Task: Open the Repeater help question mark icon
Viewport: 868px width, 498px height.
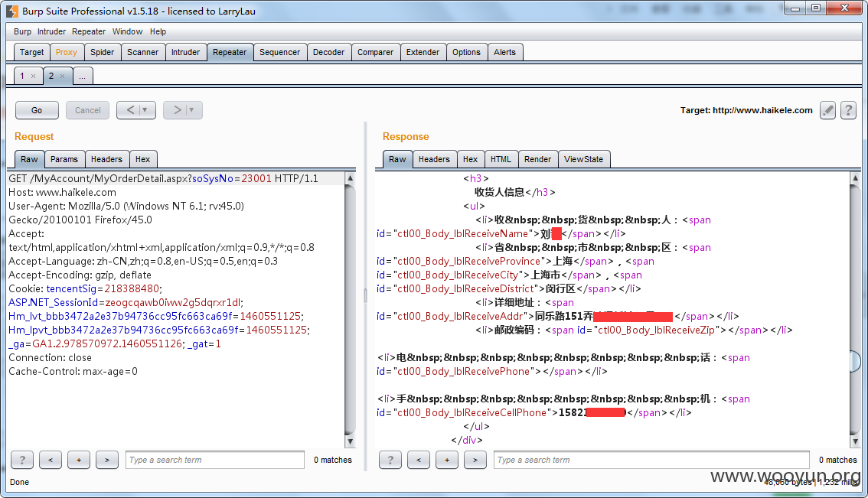Action: (x=848, y=110)
